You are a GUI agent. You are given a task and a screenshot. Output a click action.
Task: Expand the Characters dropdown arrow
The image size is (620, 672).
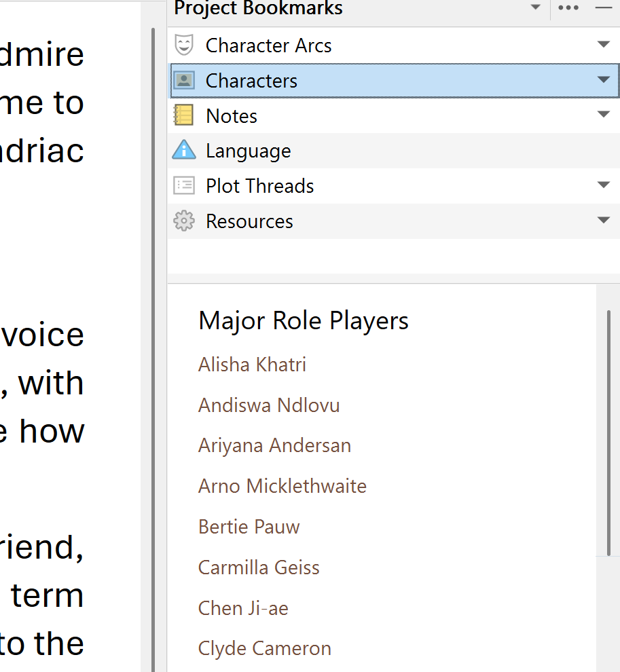(x=603, y=79)
